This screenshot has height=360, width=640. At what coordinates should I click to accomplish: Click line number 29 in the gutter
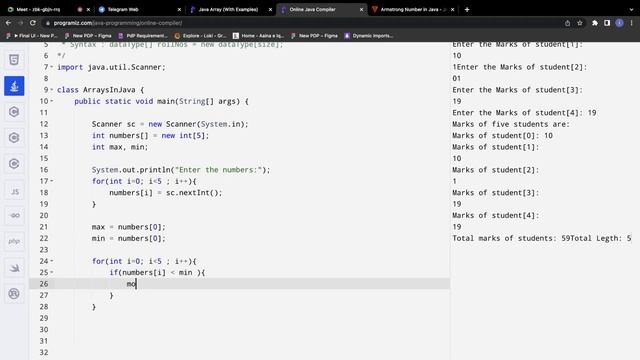44,318
